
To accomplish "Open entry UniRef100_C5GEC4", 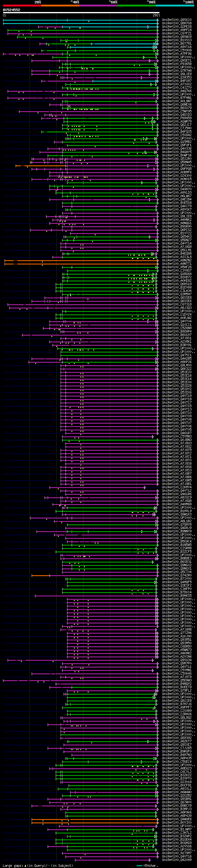I will pyautogui.click(x=177, y=762).
